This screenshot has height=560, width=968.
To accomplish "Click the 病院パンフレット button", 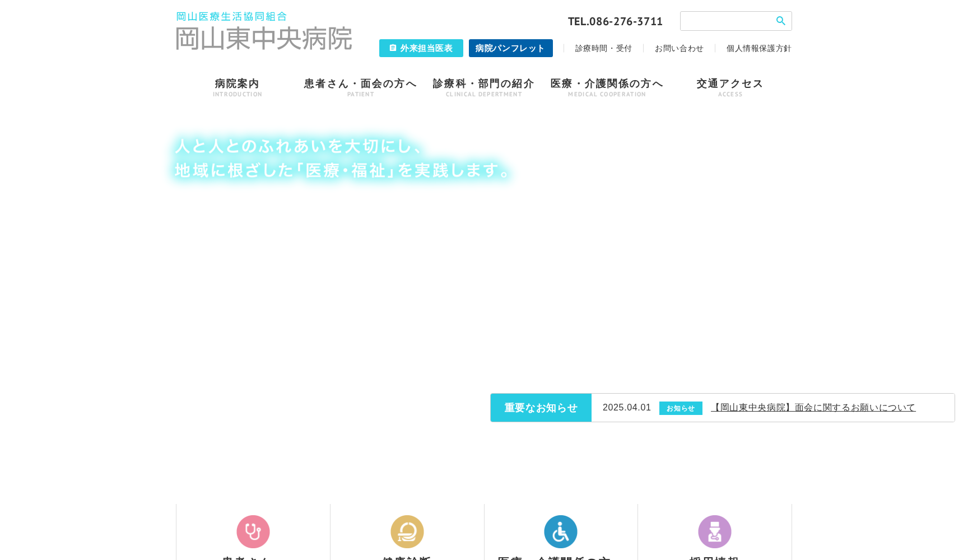I will click(510, 48).
